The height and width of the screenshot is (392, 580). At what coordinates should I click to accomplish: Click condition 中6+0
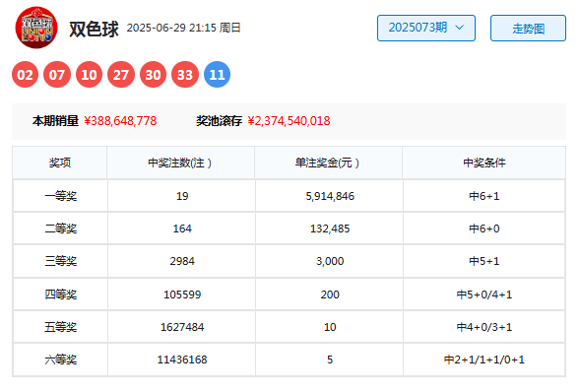[484, 229]
